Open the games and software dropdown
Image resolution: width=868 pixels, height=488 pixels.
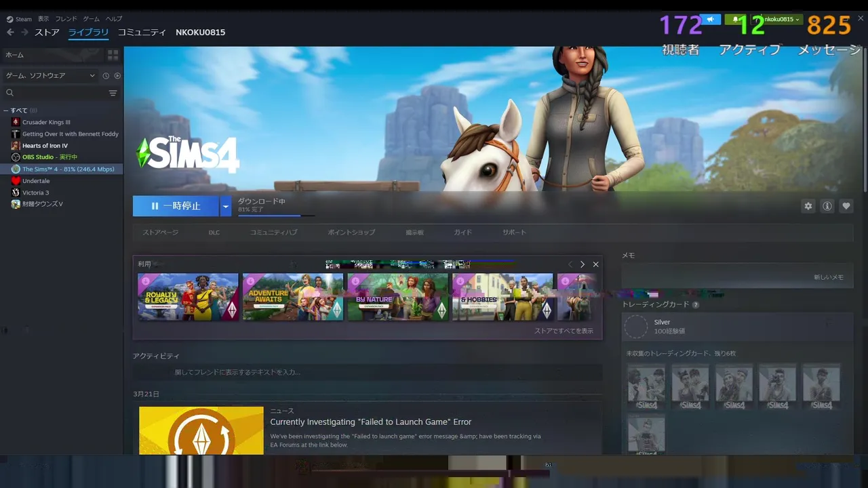click(x=50, y=76)
